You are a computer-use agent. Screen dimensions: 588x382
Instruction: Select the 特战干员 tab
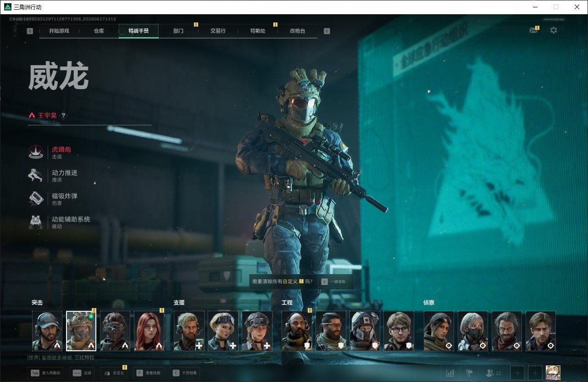click(139, 31)
